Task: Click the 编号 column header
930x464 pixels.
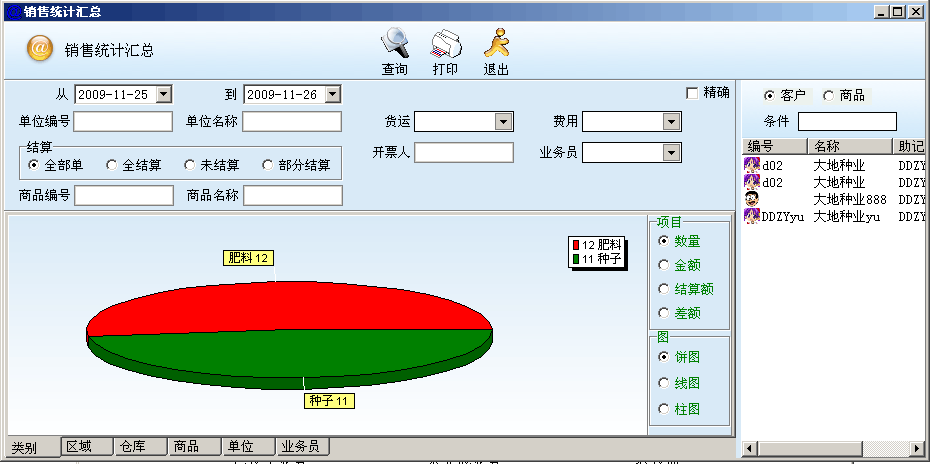Action: pyautogui.click(x=775, y=146)
